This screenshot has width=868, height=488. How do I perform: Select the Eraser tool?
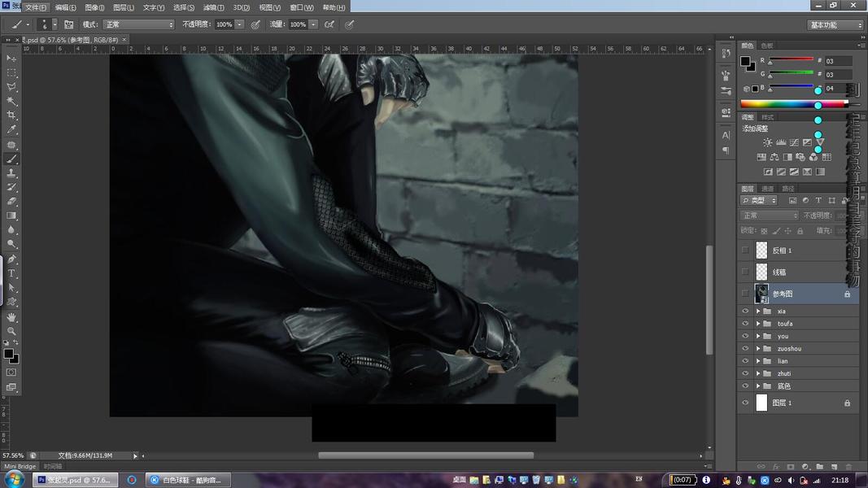tap(11, 202)
